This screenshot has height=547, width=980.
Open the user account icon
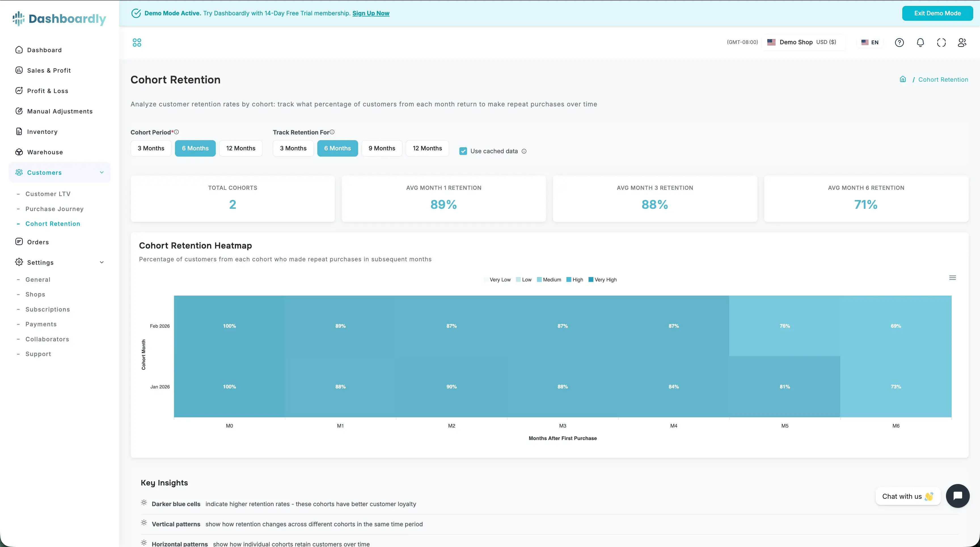(962, 42)
